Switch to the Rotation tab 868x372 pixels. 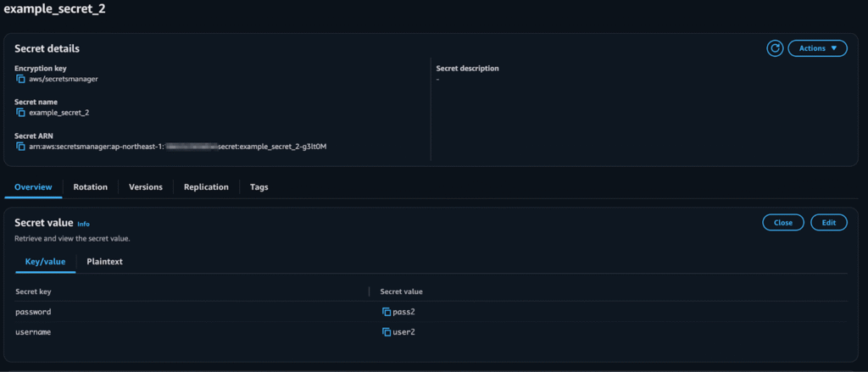click(90, 187)
